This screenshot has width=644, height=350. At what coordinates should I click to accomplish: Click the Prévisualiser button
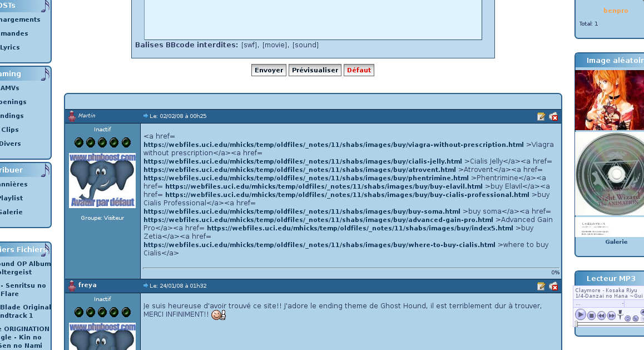(315, 70)
